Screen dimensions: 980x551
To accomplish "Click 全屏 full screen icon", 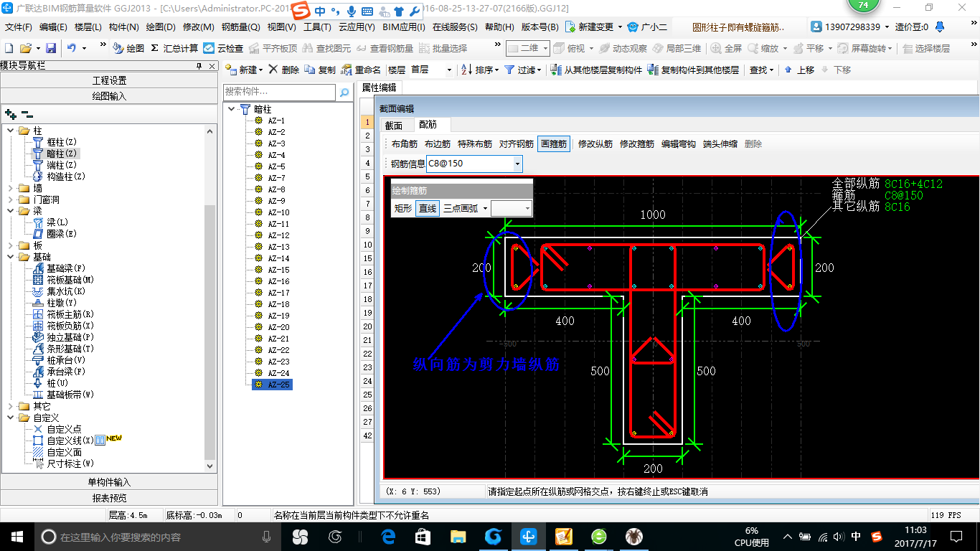I will 716,48.
